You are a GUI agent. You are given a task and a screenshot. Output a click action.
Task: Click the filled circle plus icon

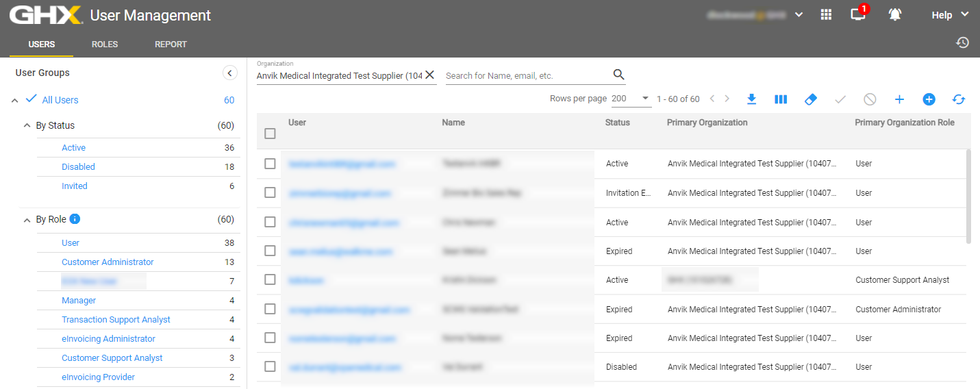point(929,99)
